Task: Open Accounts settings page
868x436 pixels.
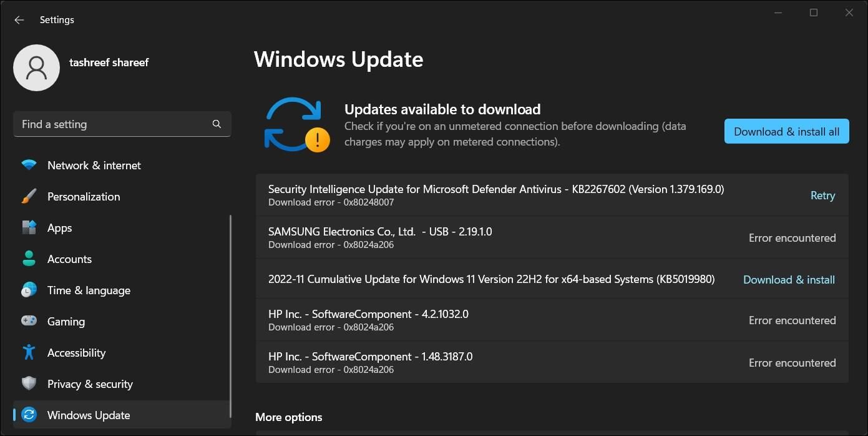Action: [122, 259]
